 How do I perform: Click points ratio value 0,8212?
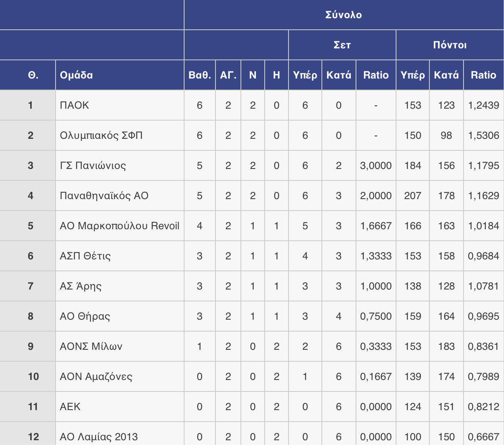(x=483, y=407)
